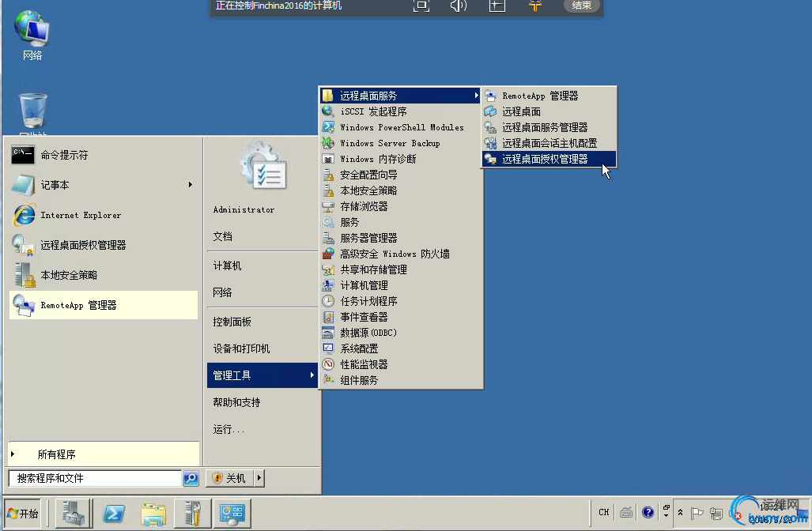Launch PowerShell from the taskbar
Screen dimensions: 812x531
pyautogui.click(x=113, y=514)
